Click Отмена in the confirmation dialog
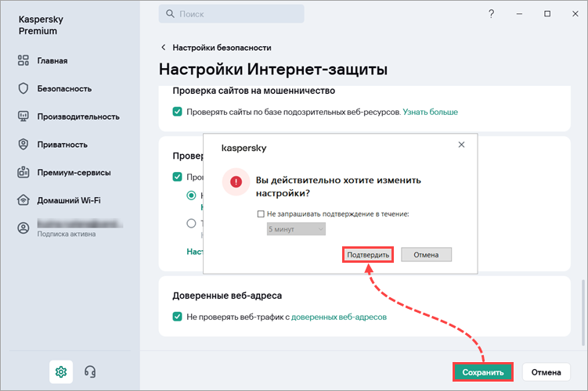 tap(426, 255)
